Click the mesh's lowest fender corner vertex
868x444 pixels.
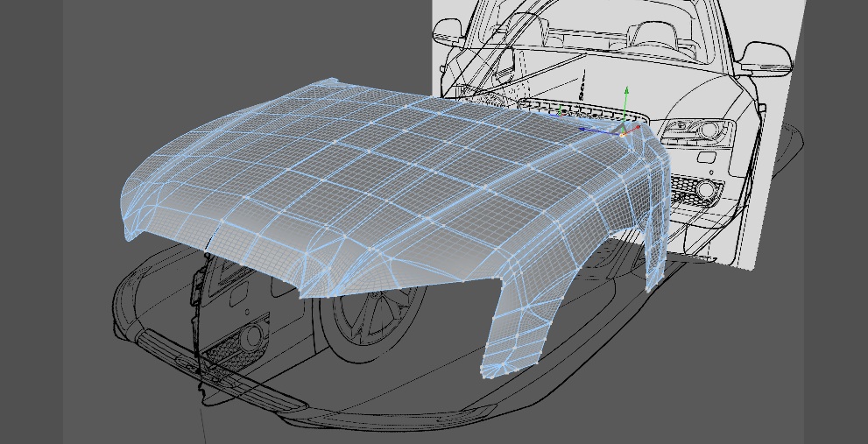click(x=483, y=376)
